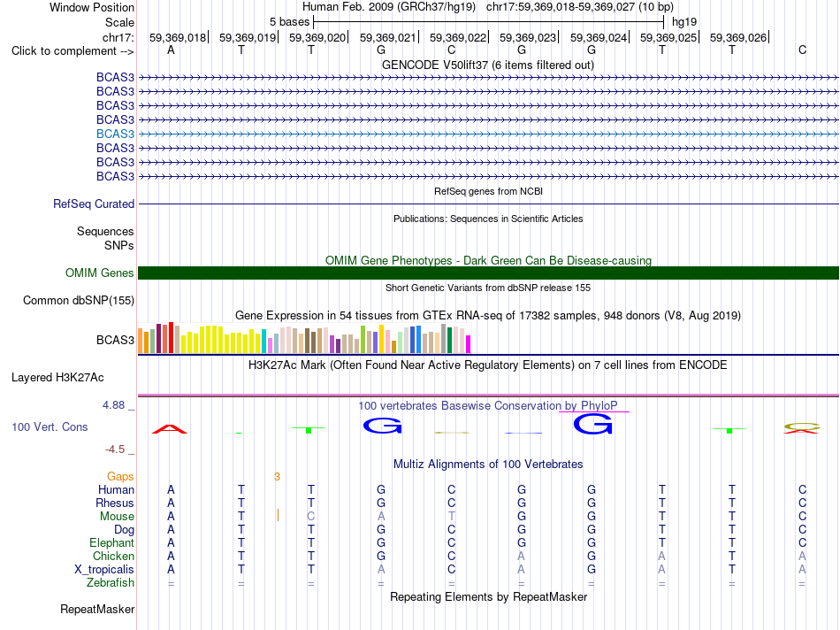This screenshot has height=630, width=840.
Task: Open the OMIM Genes track label
Action: (x=99, y=273)
